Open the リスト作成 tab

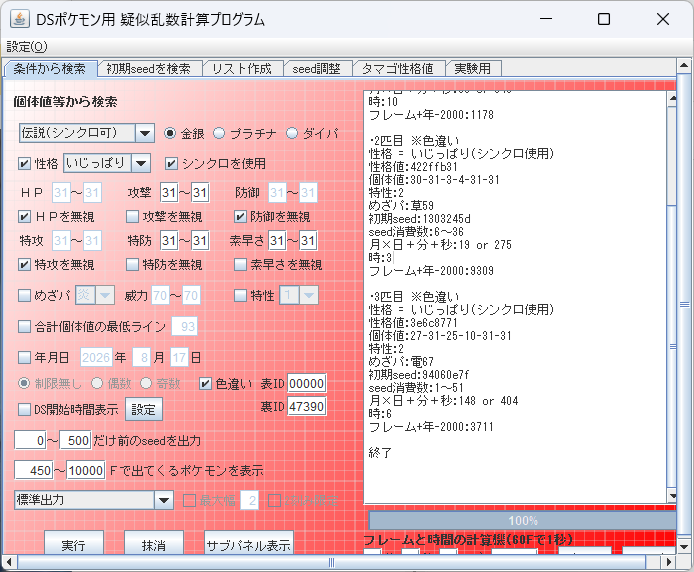(x=242, y=69)
